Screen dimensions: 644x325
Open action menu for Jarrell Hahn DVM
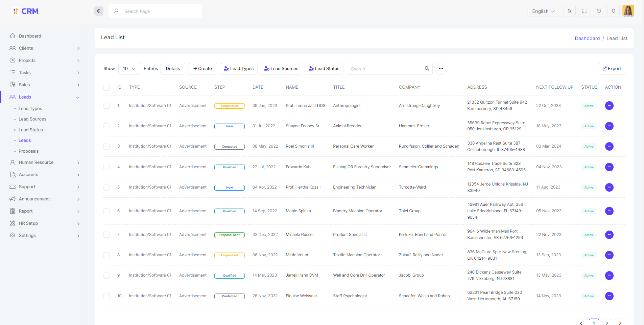[609, 275]
